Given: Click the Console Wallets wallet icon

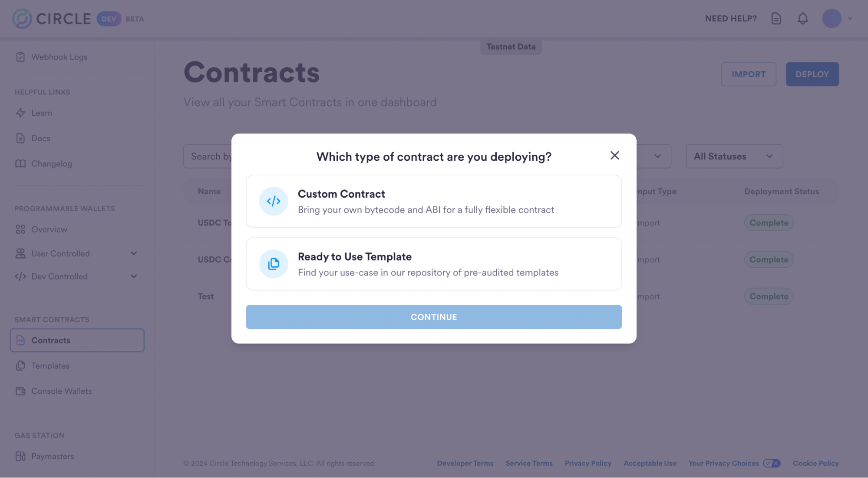Looking at the screenshot, I should click(x=20, y=391).
